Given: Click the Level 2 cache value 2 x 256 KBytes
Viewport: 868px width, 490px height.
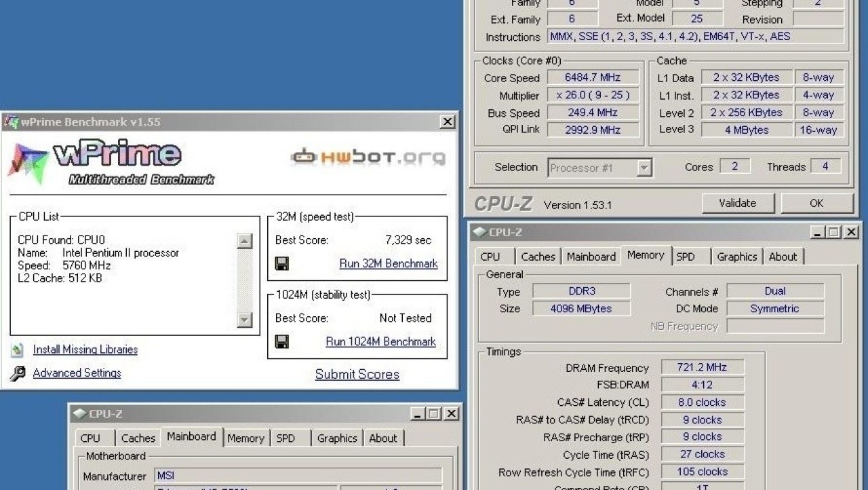Looking at the screenshot, I should point(747,113).
